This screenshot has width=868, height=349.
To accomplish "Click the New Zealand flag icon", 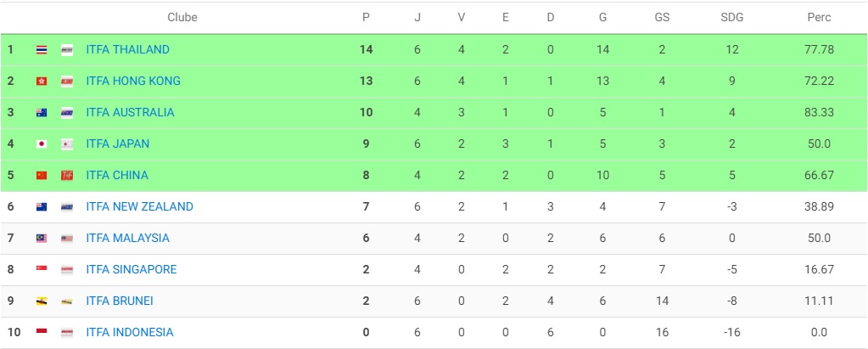I will pyautogui.click(x=42, y=207).
